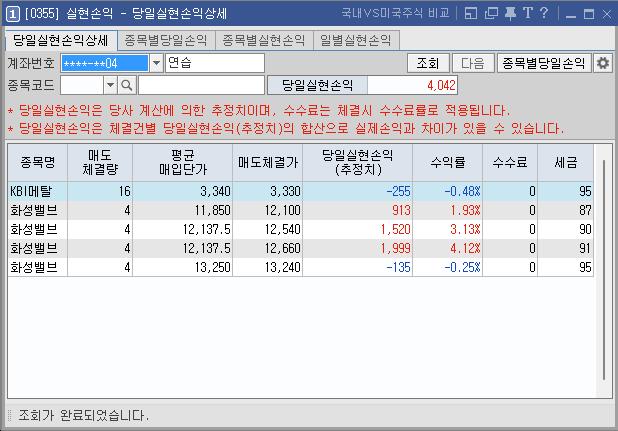Select the 화성밸브 row with loss -135
This screenshot has height=431, width=618.
(300, 267)
